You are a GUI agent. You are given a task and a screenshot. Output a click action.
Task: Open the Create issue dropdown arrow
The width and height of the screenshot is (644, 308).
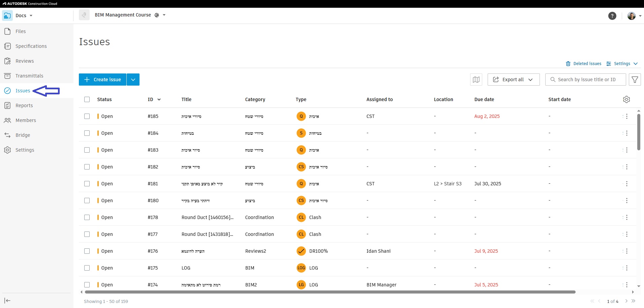point(133,80)
